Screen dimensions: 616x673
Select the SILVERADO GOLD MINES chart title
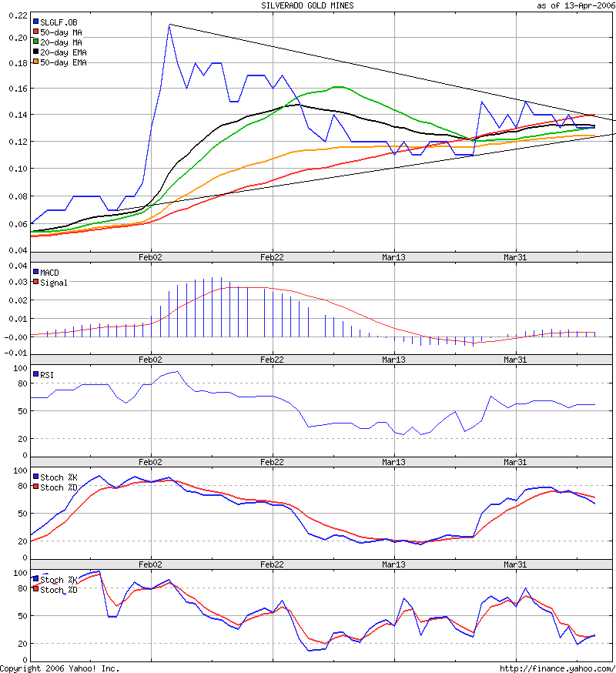tap(307, 5)
